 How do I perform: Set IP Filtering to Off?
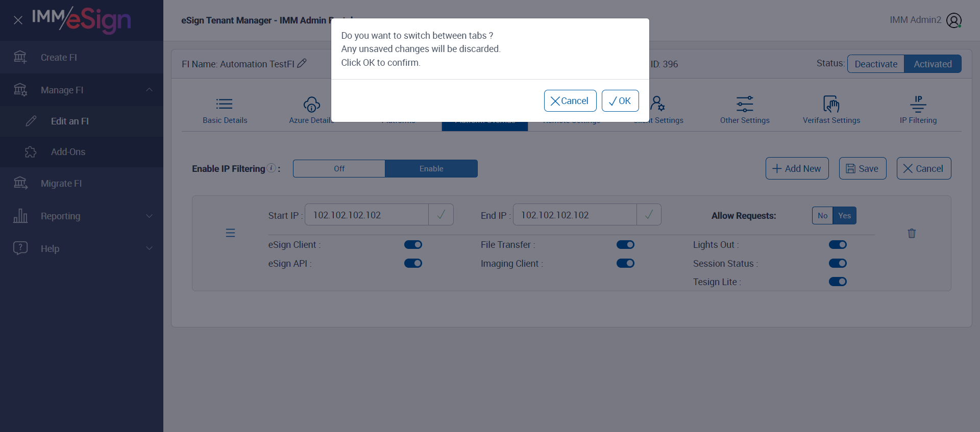339,169
